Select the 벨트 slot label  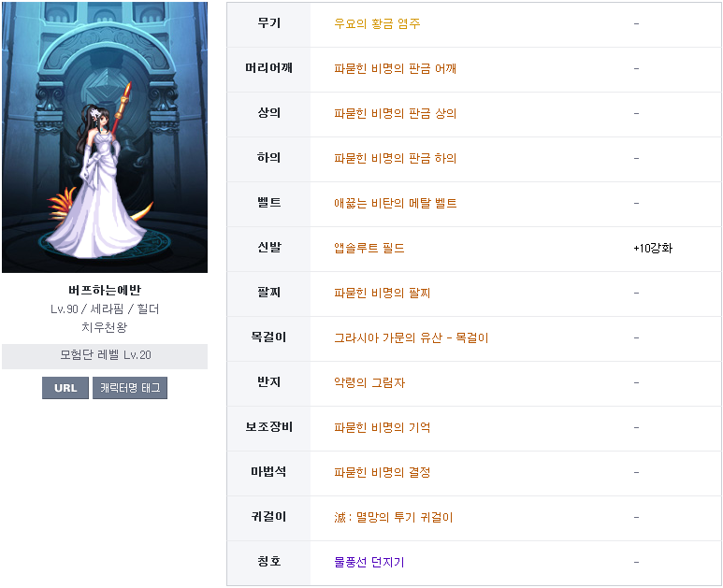point(268,203)
